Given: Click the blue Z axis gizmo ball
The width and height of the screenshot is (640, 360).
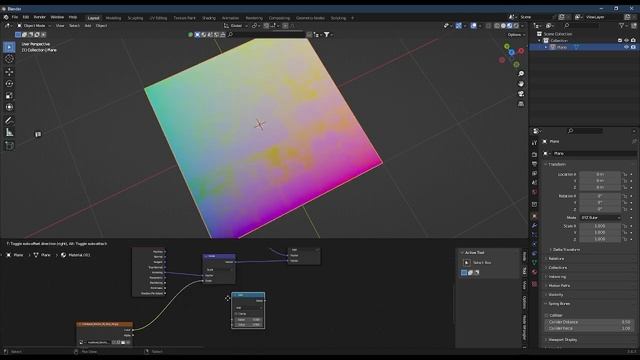Looking at the screenshot, I should [511, 53].
